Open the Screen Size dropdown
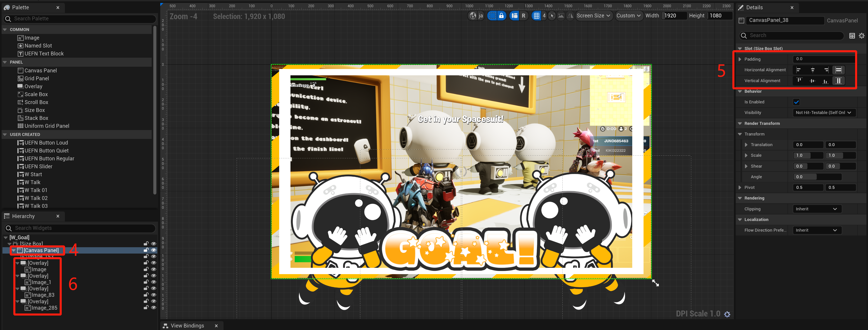 pos(593,16)
